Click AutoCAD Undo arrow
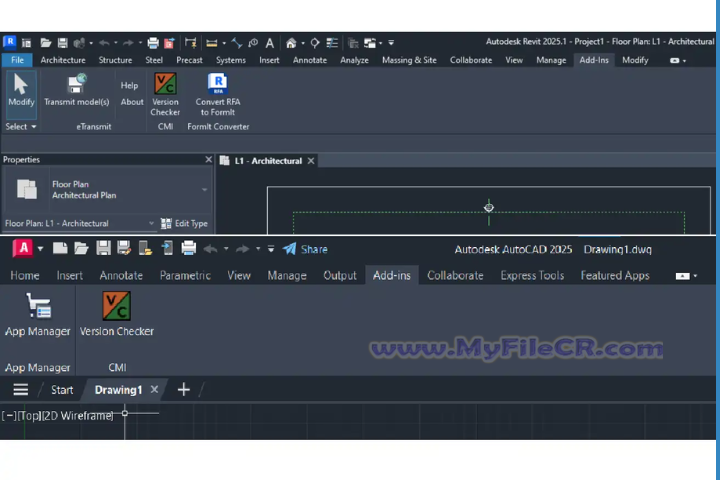Image resolution: width=720 pixels, height=480 pixels. click(210, 249)
